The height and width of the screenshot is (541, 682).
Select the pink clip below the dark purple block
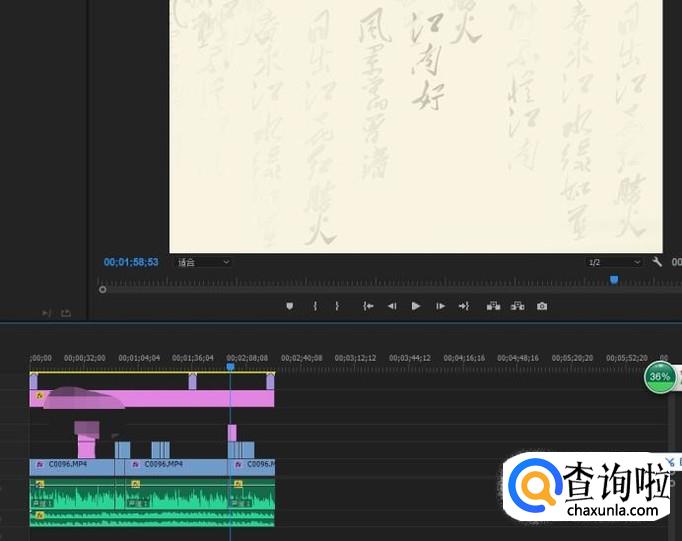tap(86, 447)
